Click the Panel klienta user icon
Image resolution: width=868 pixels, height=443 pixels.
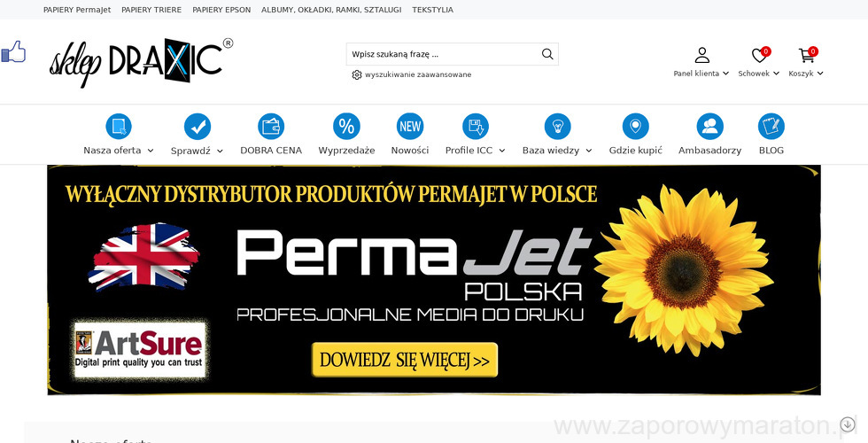click(701, 55)
